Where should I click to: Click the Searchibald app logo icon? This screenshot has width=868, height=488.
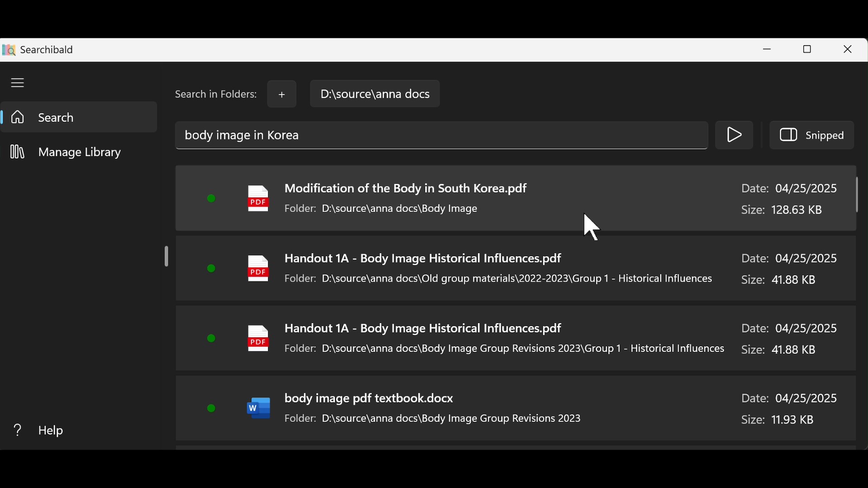tap(9, 50)
